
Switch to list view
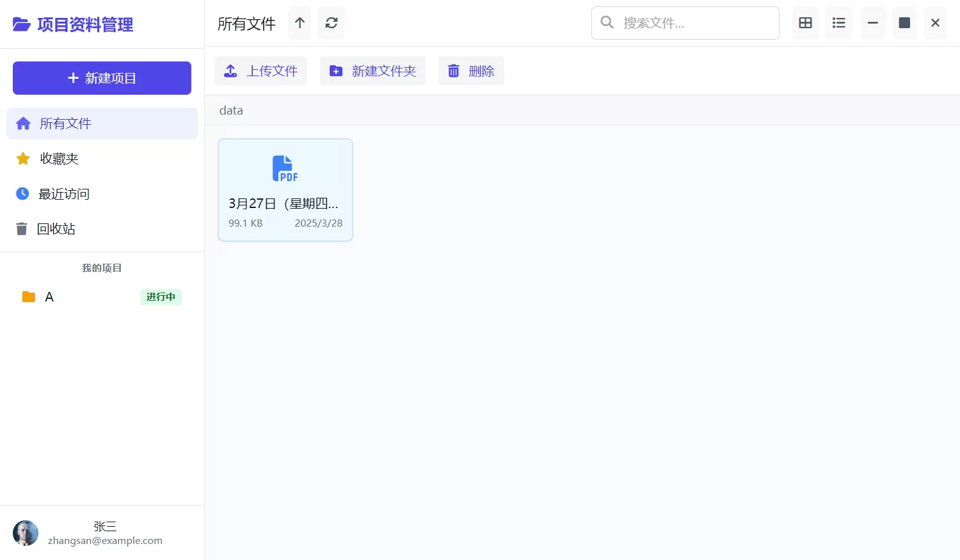[839, 23]
